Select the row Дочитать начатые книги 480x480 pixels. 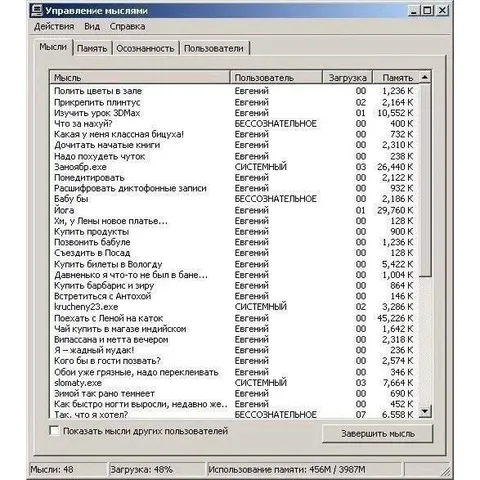[233, 145]
